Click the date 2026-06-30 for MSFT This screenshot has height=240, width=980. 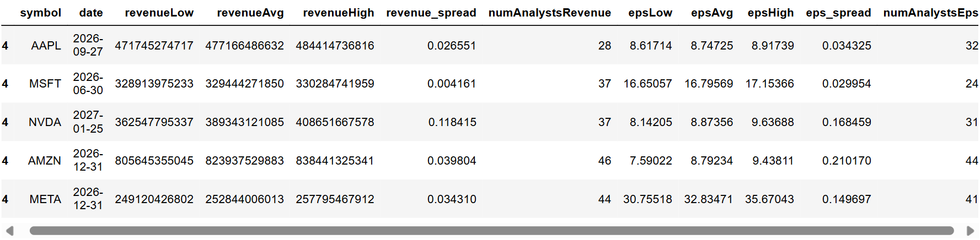(88, 84)
